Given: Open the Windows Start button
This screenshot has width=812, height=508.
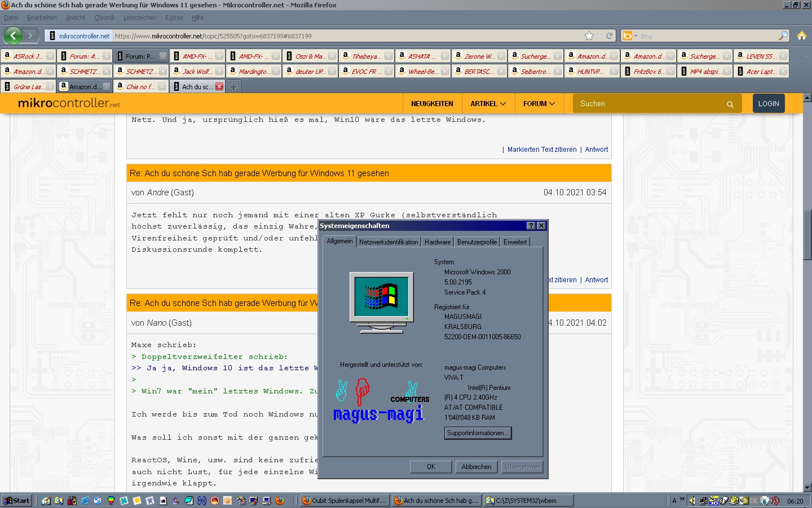Looking at the screenshot, I should tap(17, 501).
